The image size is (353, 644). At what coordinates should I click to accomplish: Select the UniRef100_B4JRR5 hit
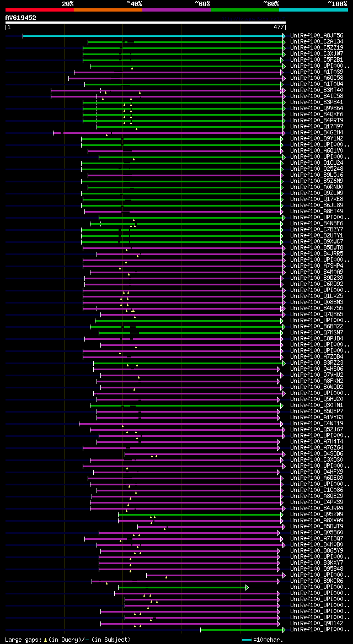click(x=317, y=254)
